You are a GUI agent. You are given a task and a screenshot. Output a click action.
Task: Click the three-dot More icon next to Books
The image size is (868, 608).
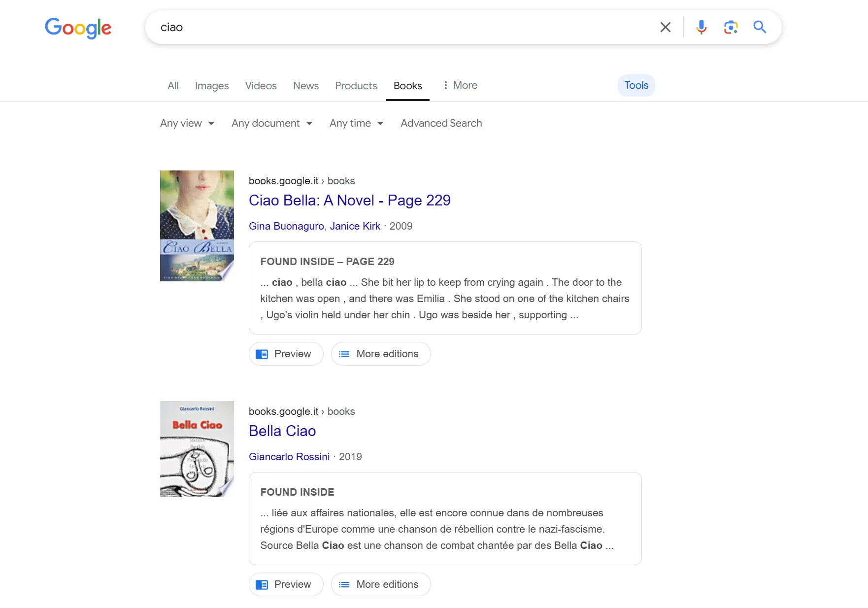tap(446, 85)
